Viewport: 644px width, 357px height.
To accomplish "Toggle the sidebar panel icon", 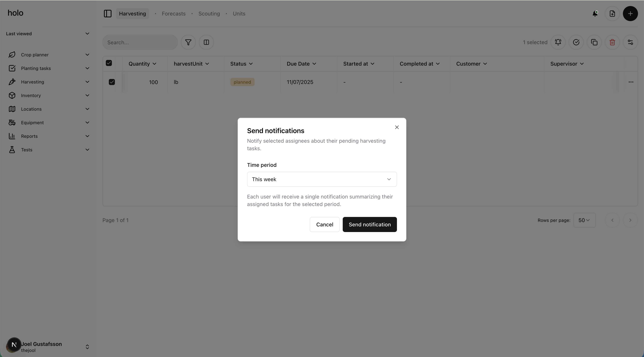I will [x=108, y=14].
